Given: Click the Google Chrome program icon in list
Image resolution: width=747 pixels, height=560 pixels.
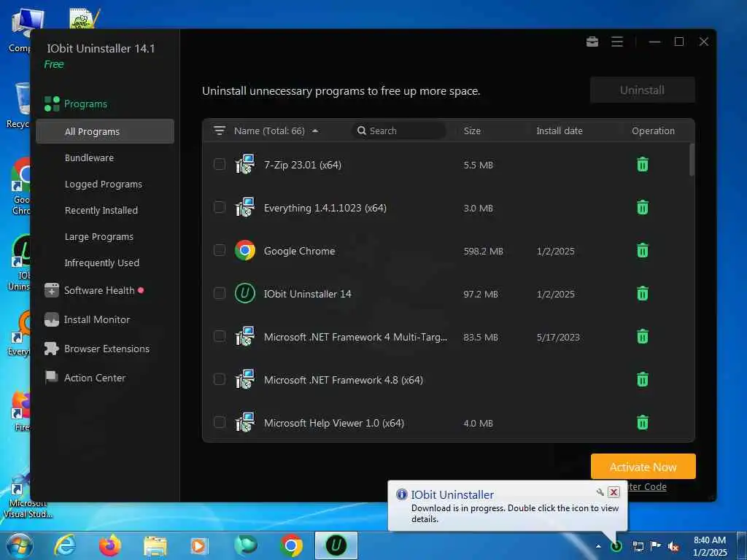Looking at the screenshot, I should pos(245,251).
